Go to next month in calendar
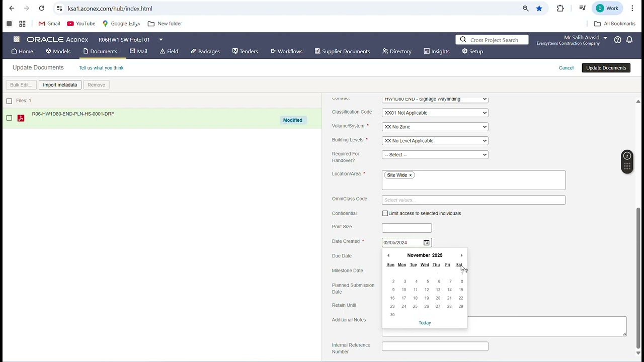The height and width of the screenshot is (362, 644). (461, 255)
